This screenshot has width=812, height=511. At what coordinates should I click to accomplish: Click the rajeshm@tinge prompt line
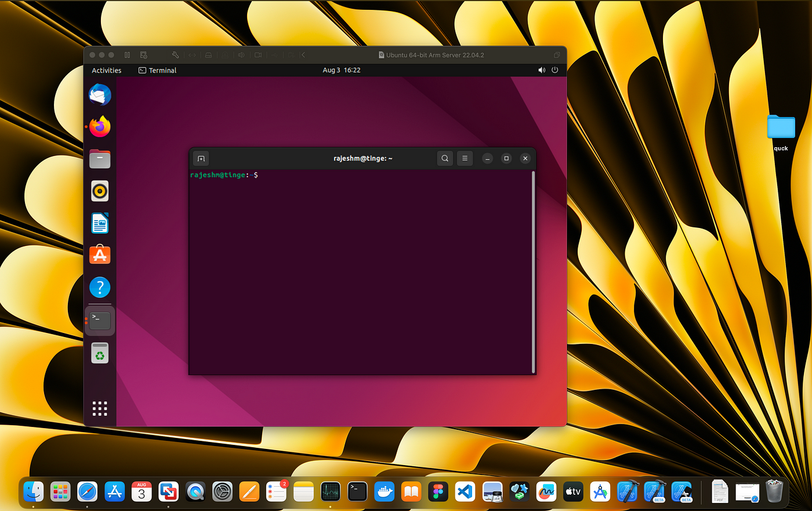224,175
